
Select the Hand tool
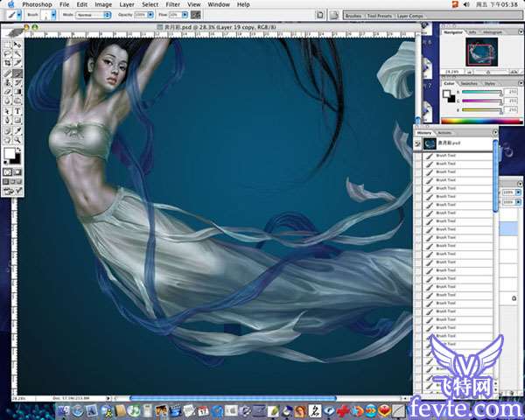point(7,140)
